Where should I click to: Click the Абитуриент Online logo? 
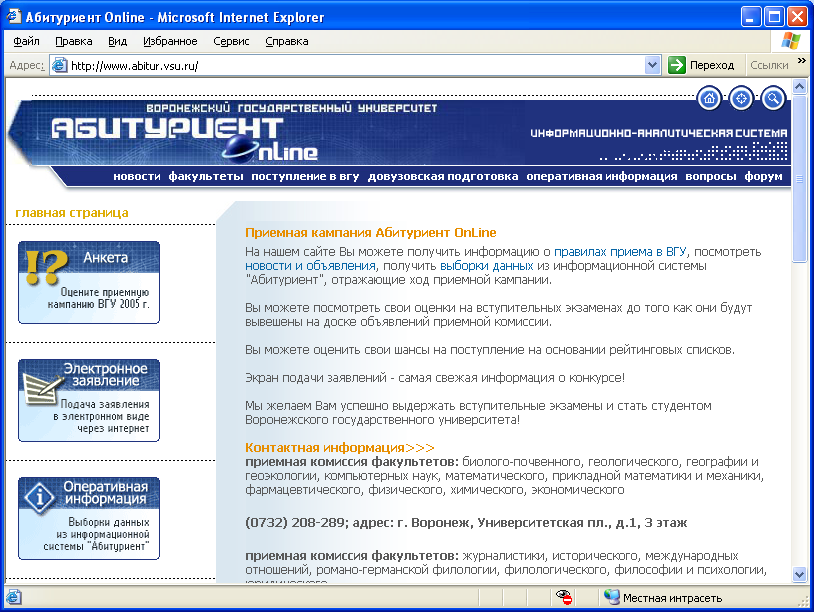184,138
